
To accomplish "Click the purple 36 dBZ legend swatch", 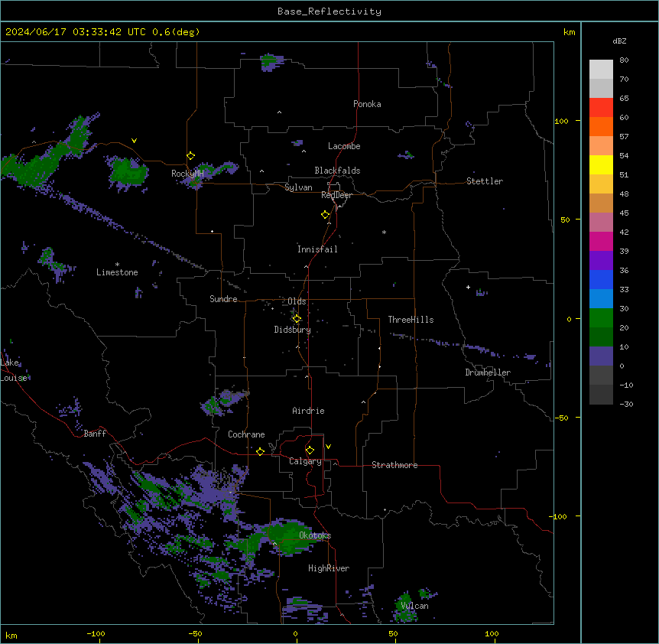I will (601, 260).
